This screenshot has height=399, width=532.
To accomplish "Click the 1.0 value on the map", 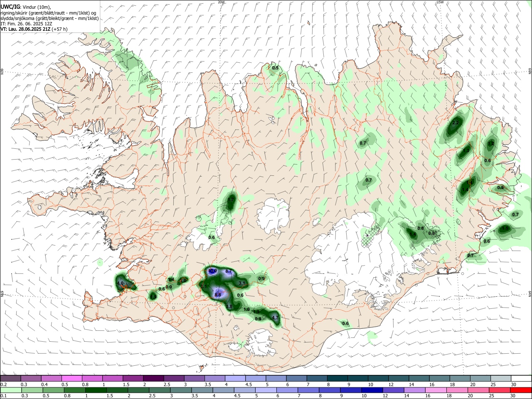I will 246,309.
